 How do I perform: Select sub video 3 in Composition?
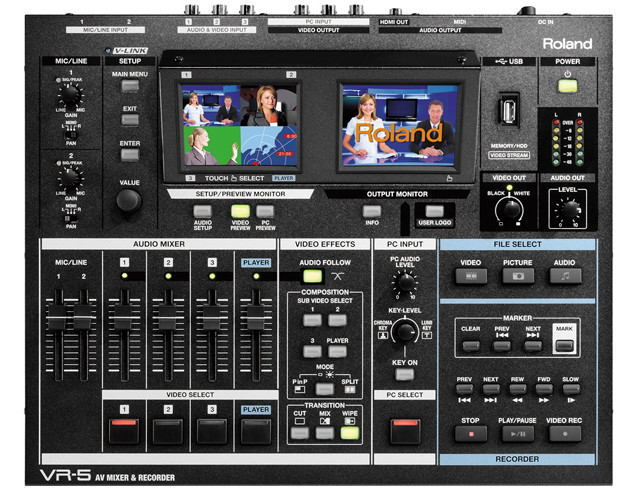(x=312, y=351)
